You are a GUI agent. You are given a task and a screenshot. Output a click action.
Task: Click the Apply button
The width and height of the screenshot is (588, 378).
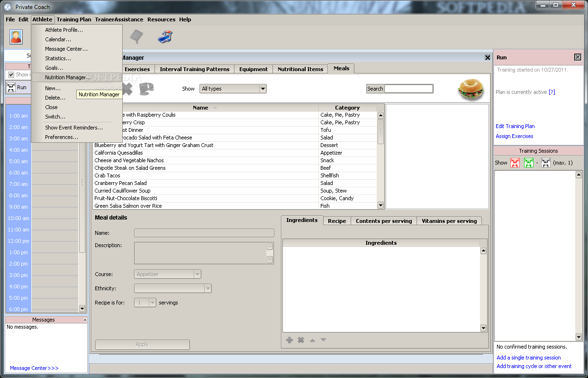[142, 345]
